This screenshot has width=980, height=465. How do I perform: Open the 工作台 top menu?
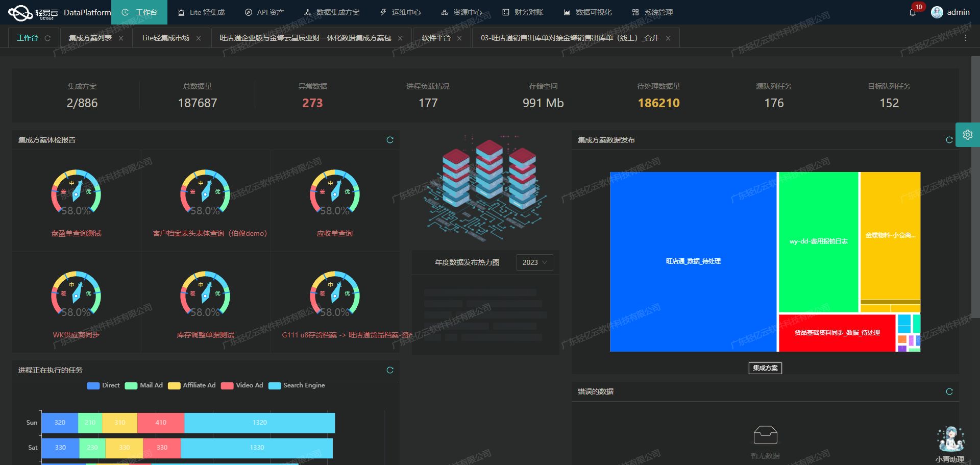[x=139, y=12]
